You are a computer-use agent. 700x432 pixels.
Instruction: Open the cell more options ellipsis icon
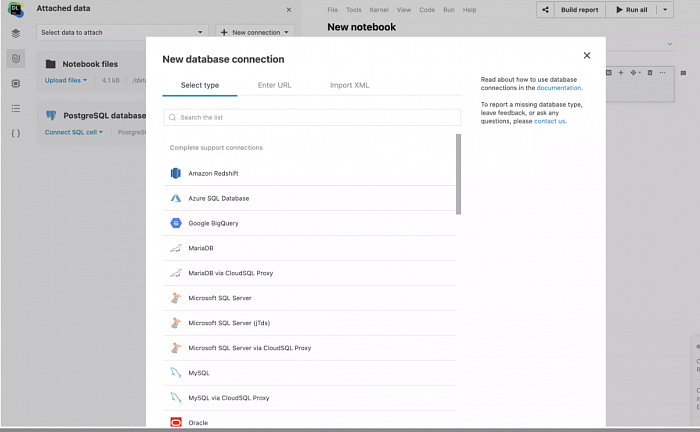click(x=662, y=72)
